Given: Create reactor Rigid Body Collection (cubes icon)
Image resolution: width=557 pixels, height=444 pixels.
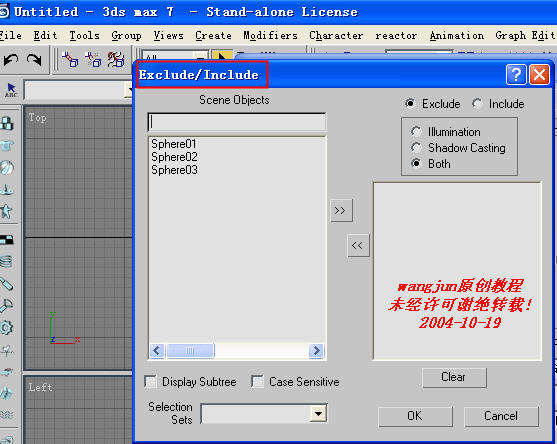Looking at the screenshot, I should [x=7, y=123].
